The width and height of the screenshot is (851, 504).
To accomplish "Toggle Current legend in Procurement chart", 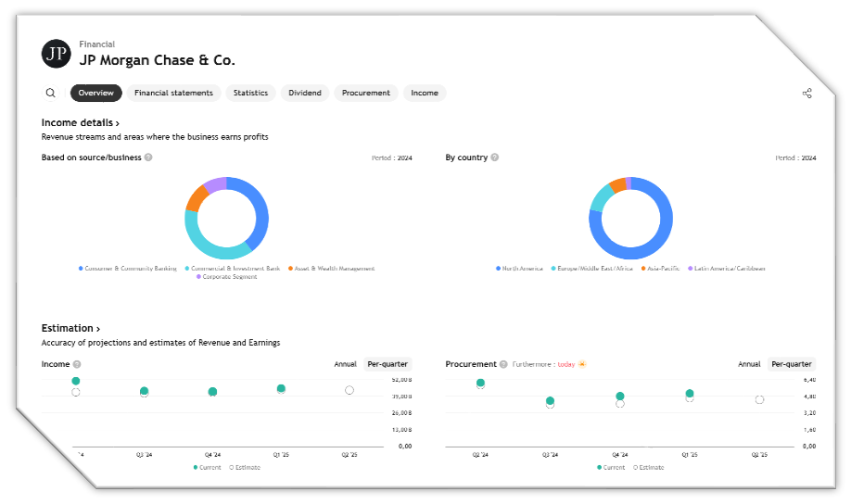I will click(611, 468).
